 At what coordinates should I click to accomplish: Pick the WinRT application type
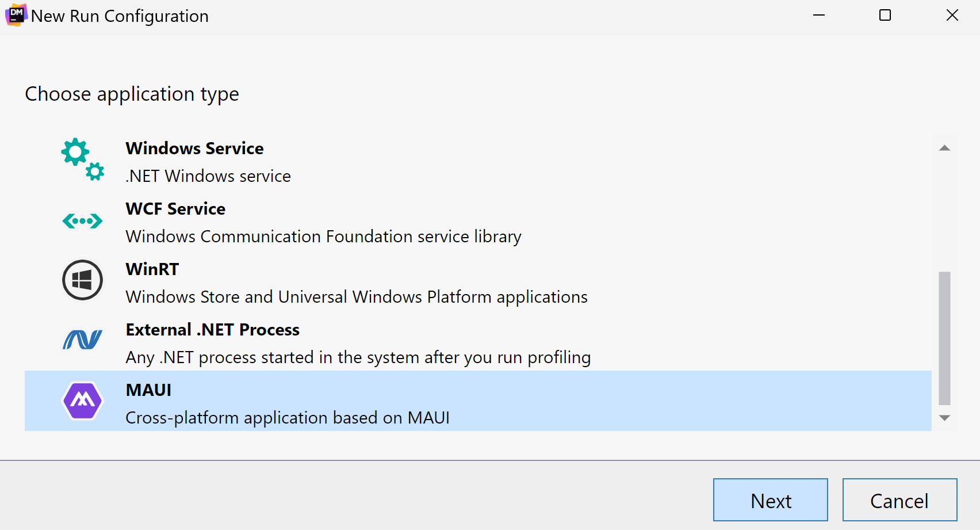(x=152, y=269)
